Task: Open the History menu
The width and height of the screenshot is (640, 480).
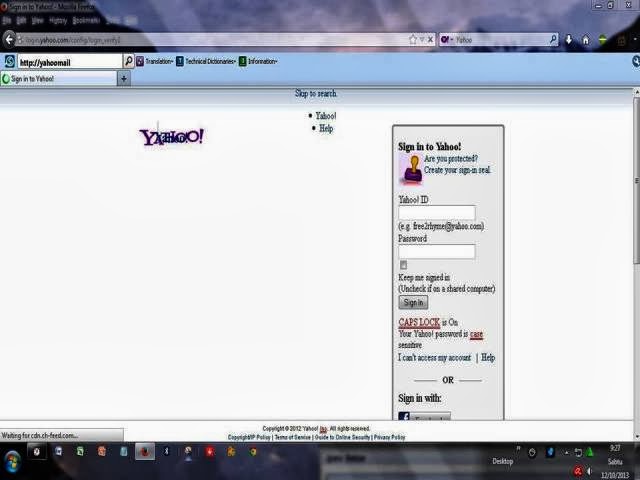Action: (x=58, y=20)
